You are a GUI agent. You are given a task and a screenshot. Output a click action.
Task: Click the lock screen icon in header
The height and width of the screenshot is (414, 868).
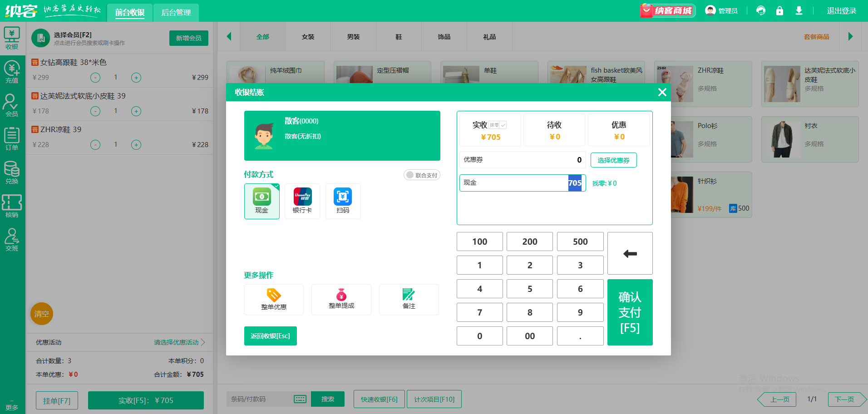[x=779, y=11]
